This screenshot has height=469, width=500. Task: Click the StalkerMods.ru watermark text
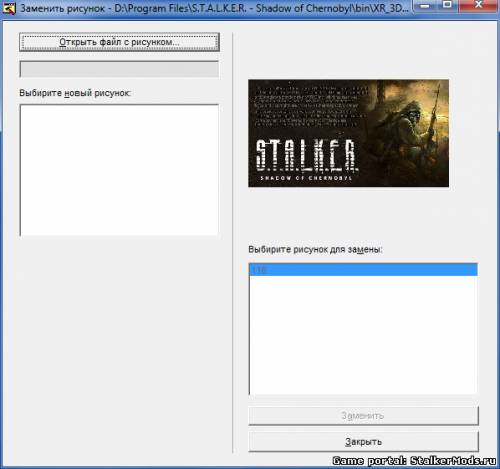coord(453,461)
